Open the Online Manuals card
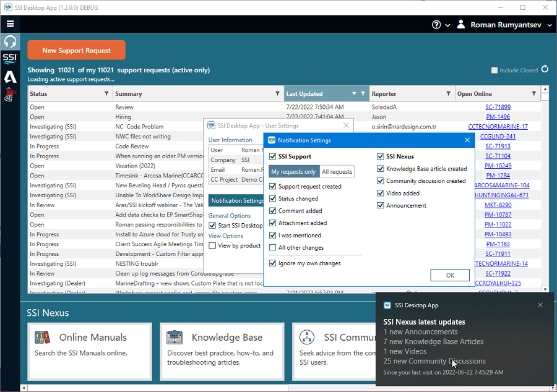Viewport: 557px width, 392px height. pyautogui.click(x=90, y=351)
